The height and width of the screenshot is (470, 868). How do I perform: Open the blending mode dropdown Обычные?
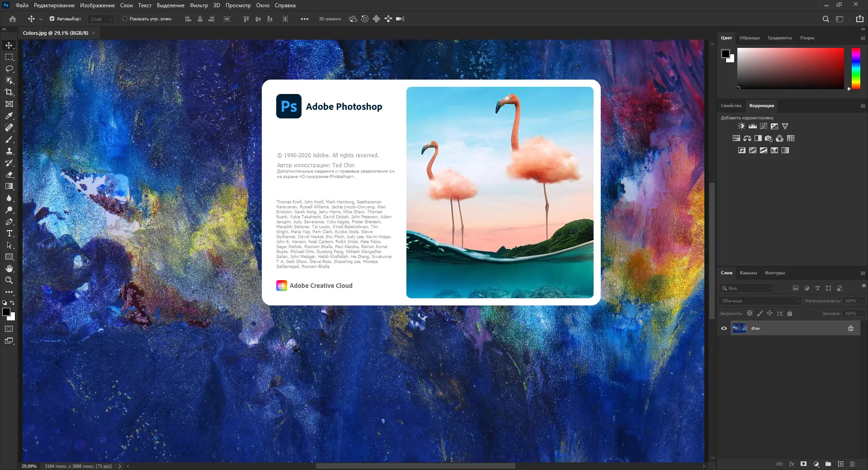click(759, 301)
